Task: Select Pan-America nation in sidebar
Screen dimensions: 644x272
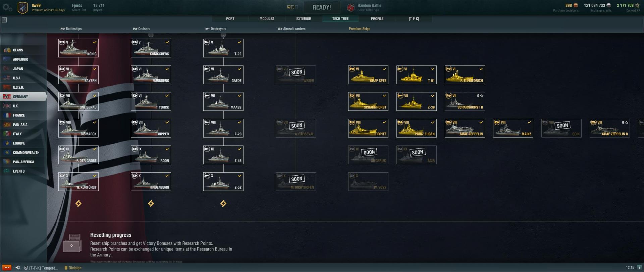Action: click(x=23, y=162)
